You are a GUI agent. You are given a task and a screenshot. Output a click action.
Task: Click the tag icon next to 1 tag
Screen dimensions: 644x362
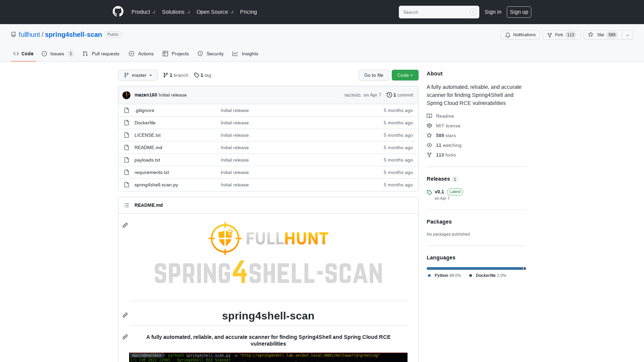[x=197, y=75]
